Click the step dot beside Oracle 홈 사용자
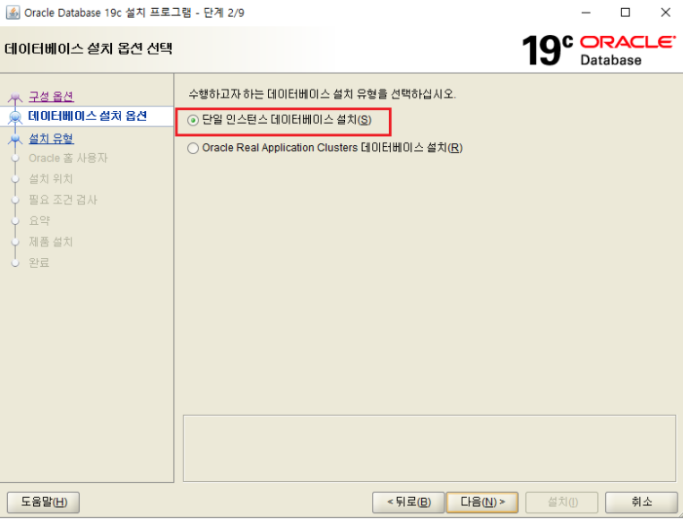 pyautogui.click(x=15, y=158)
